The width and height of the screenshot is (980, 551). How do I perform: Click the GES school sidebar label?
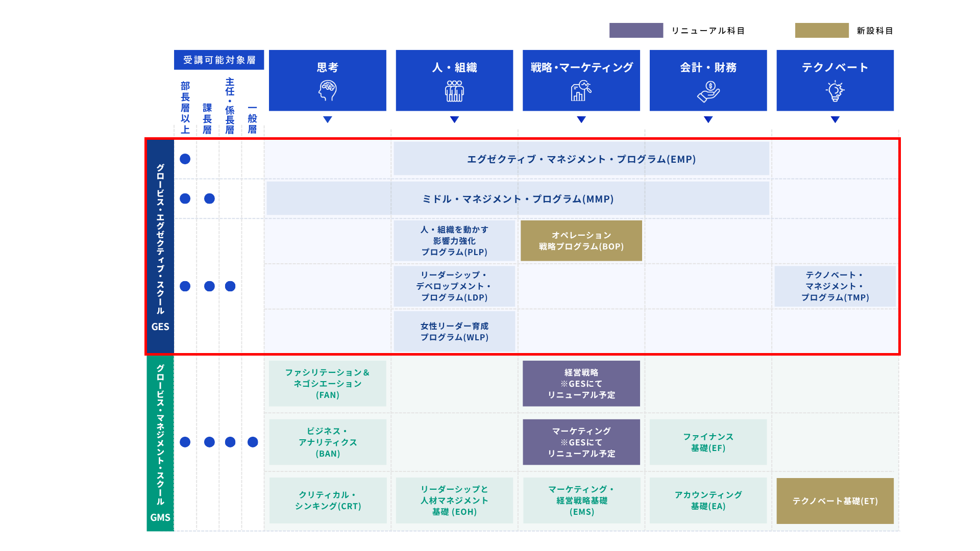(x=160, y=246)
